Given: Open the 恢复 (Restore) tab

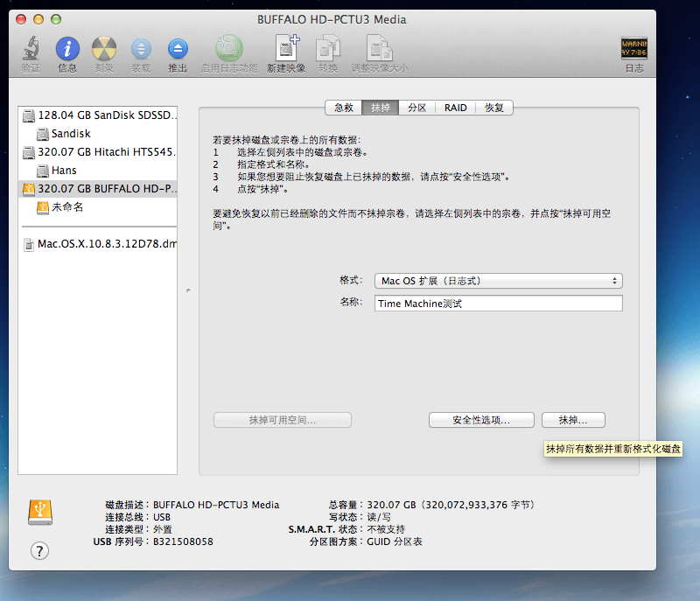Looking at the screenshot, I should pyautogui.click(x=494, y=108).
